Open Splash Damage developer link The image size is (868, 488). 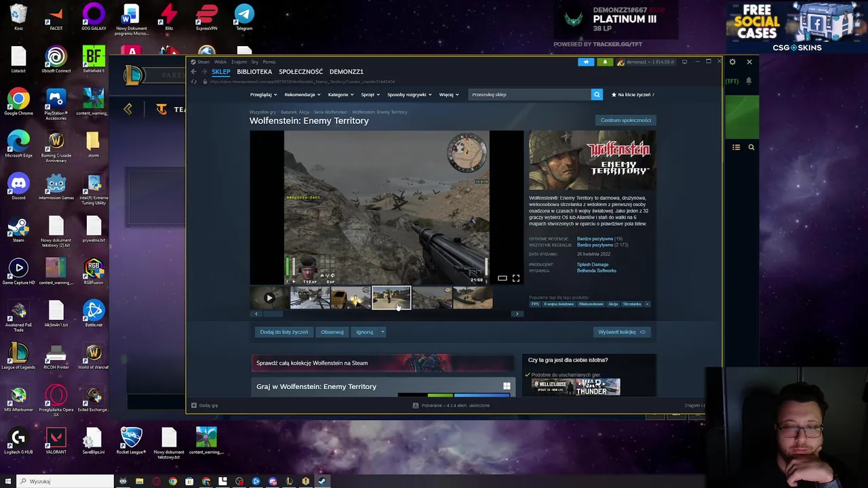593,264
